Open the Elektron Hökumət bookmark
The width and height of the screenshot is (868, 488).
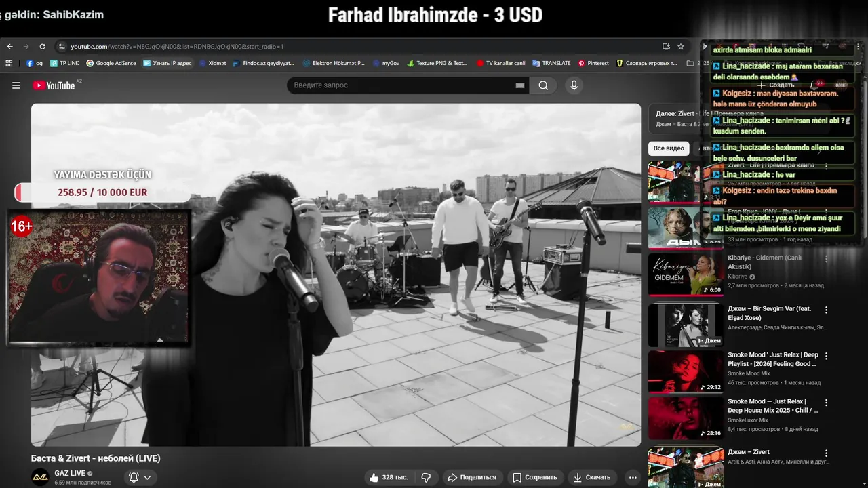pyautogui.click(x=334, y=63)
